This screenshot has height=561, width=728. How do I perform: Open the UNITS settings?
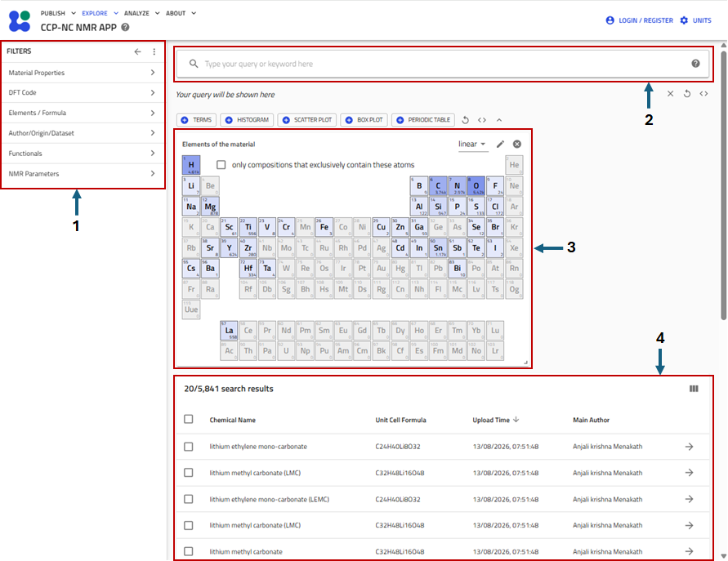point(695,20)
